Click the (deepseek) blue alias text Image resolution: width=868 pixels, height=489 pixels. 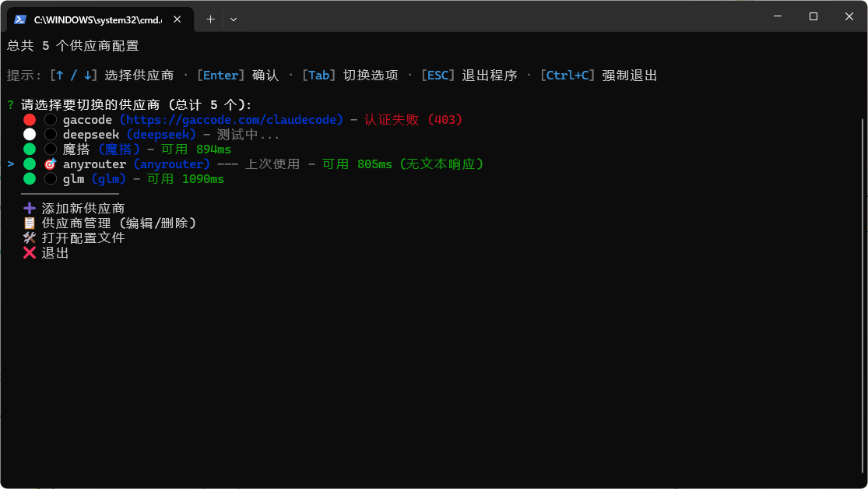(x=161, y=135)
